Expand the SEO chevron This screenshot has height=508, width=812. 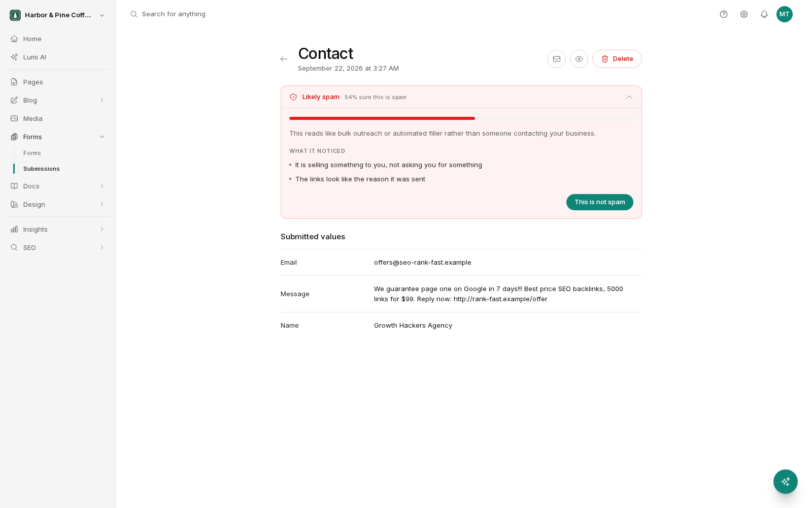click(x=102, y=247)
